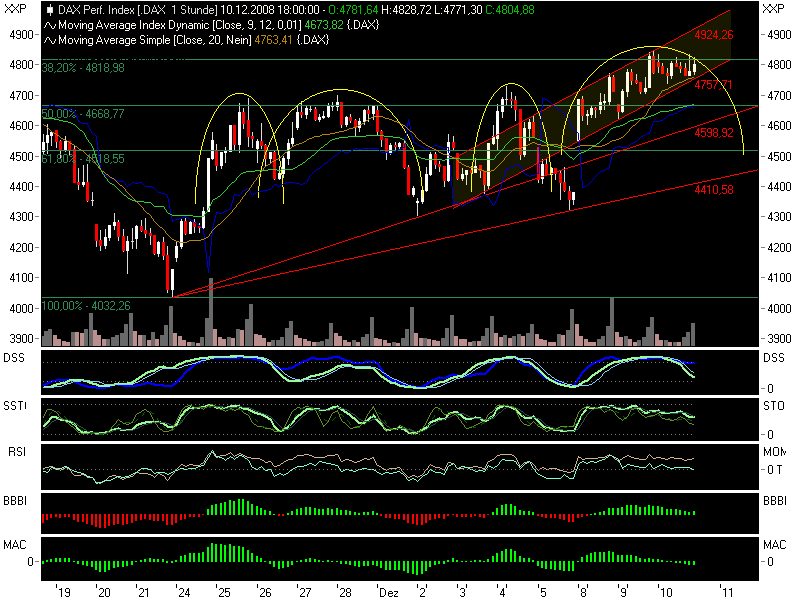
Task: Click the XXP label at top right
Action: click(x=773, y=9)
